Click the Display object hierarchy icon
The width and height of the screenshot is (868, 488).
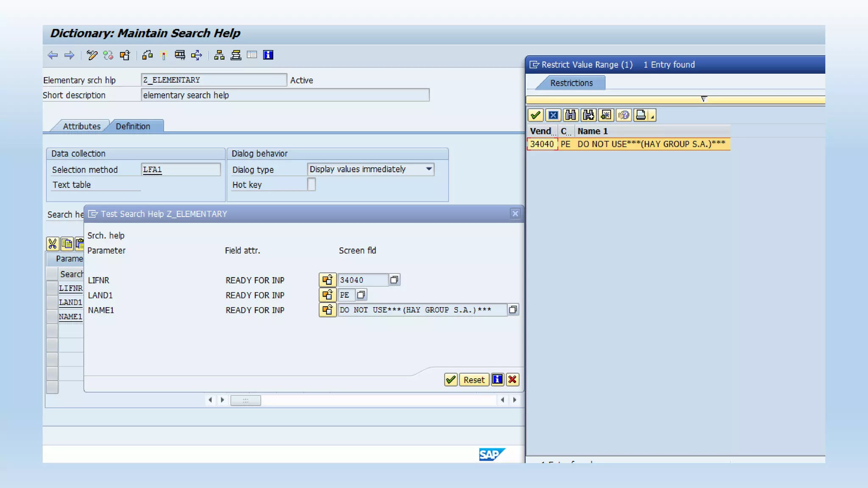pos(219,55)
